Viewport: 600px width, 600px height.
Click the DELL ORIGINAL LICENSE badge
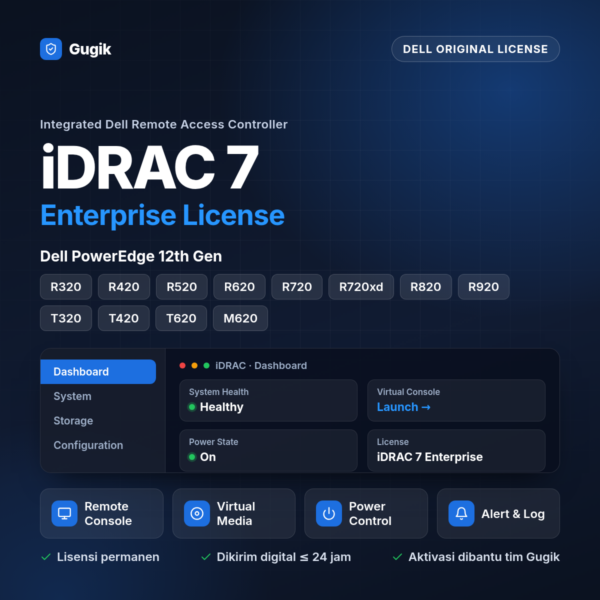(x=475, y=49)
